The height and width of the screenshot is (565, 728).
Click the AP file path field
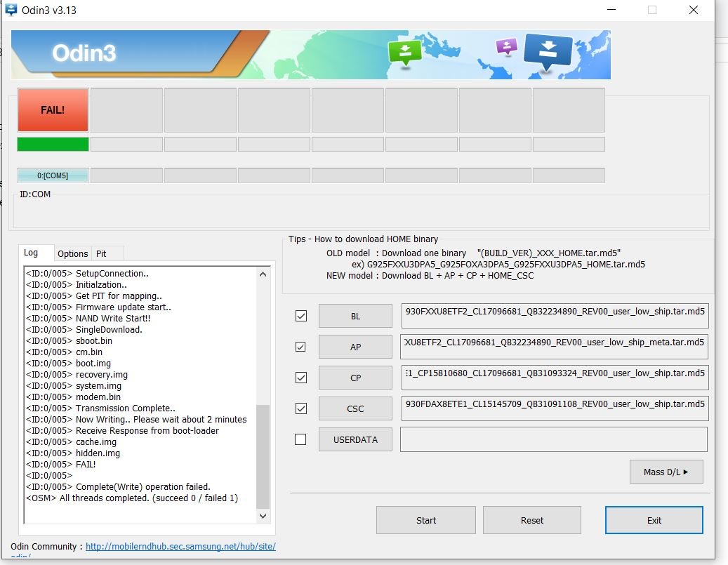(555, 347)
